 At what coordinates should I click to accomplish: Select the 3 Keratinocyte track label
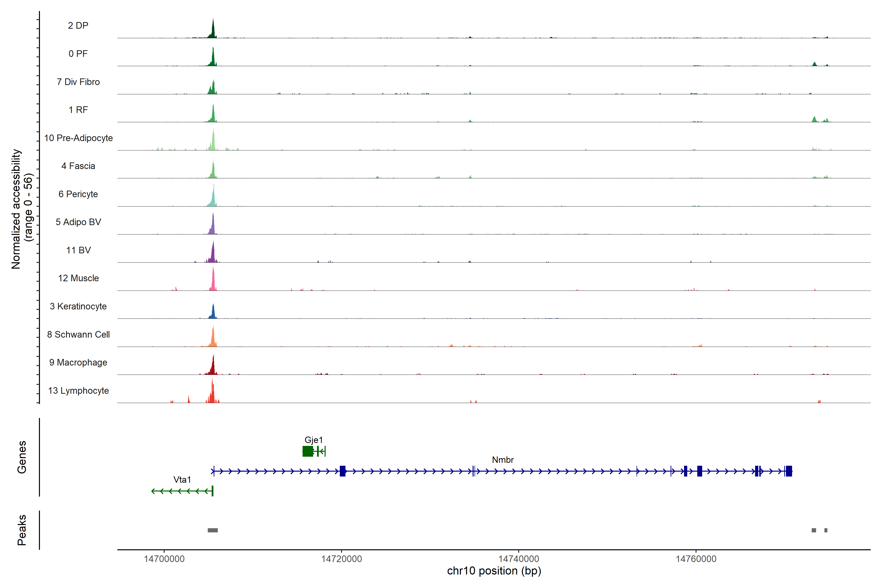pos(78,306)
